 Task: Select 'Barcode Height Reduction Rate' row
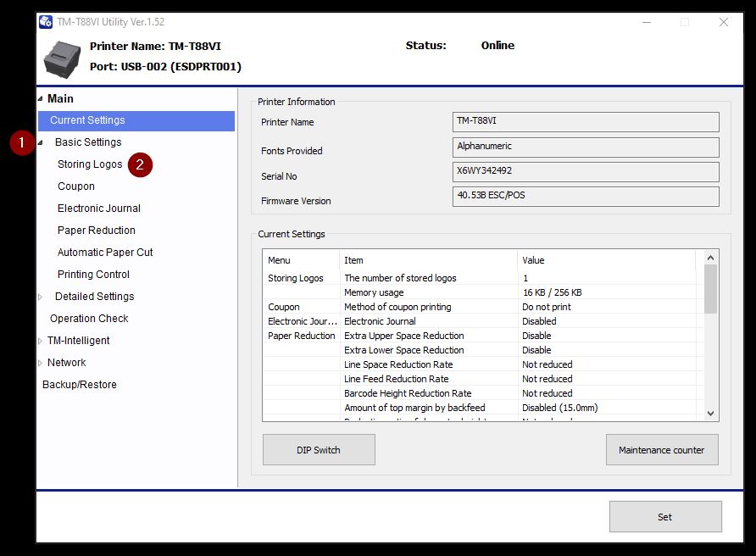point(482,394)
